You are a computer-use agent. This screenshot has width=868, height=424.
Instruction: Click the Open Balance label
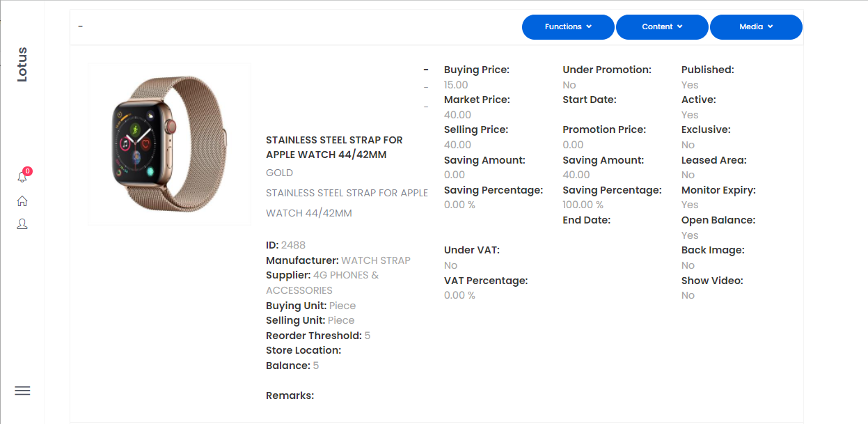(x=718, y=220)
